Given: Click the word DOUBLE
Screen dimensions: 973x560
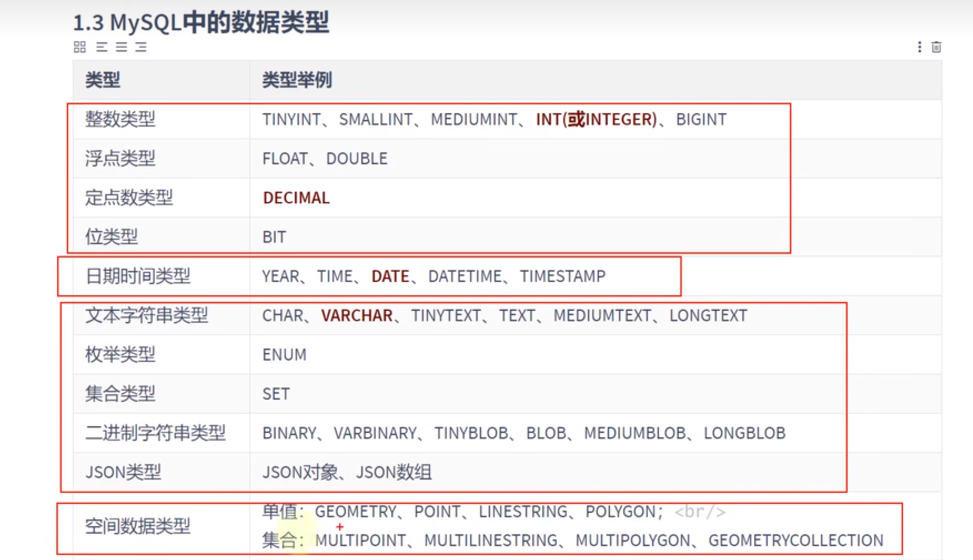Looking at the screenshot, I should pos(357,159).
